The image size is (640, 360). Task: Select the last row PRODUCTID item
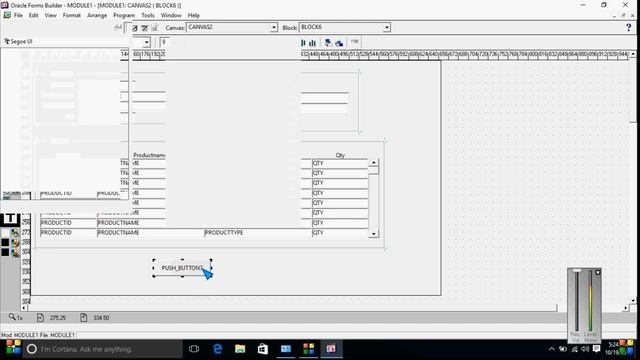coord(68,233)
